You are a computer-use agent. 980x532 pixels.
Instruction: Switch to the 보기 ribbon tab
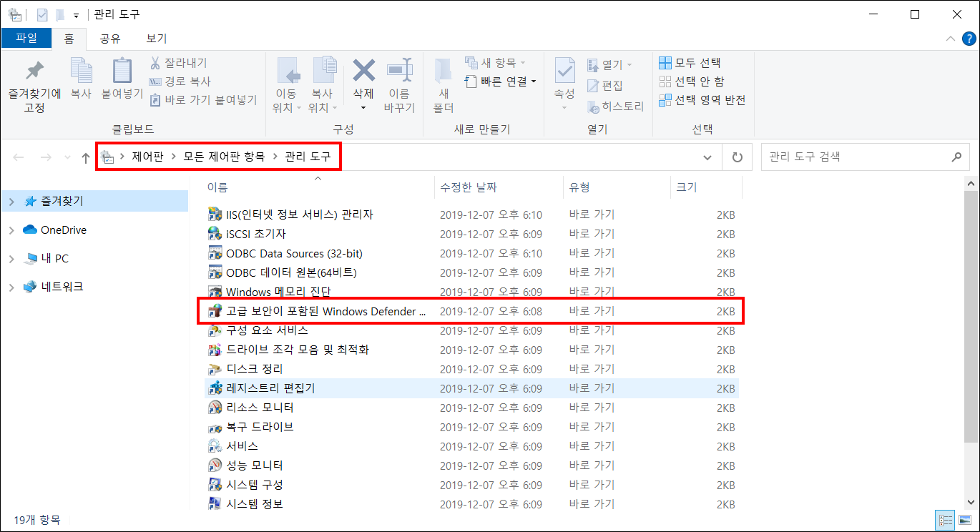click(156, 39)
